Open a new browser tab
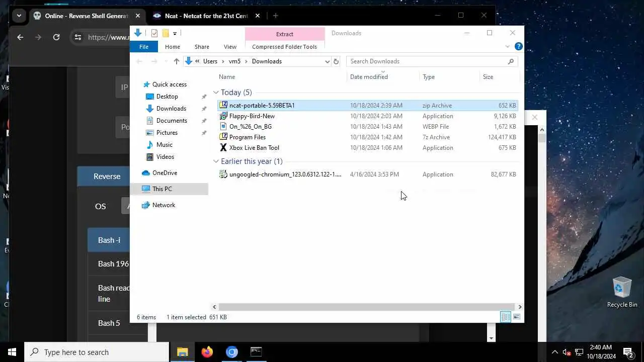 pyautogui.click(x=275, y=16)
